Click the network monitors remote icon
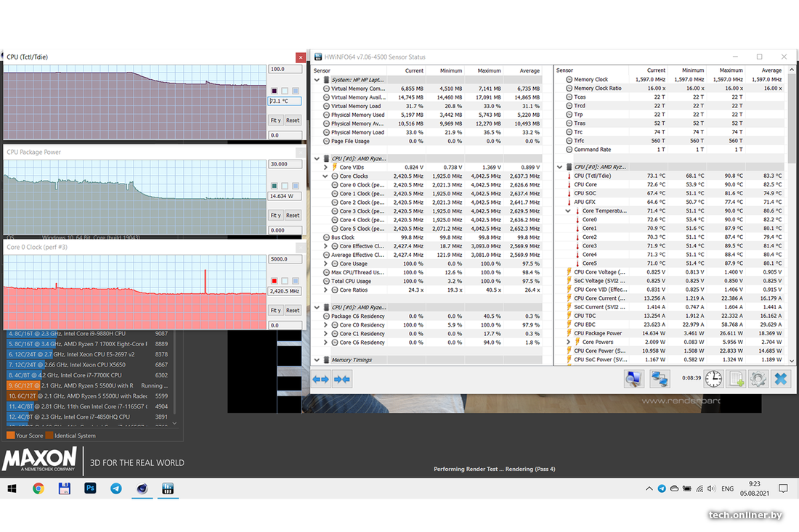The width and height of the screenshot is (799, 532). pyautogui.click(x=659, y=378)
